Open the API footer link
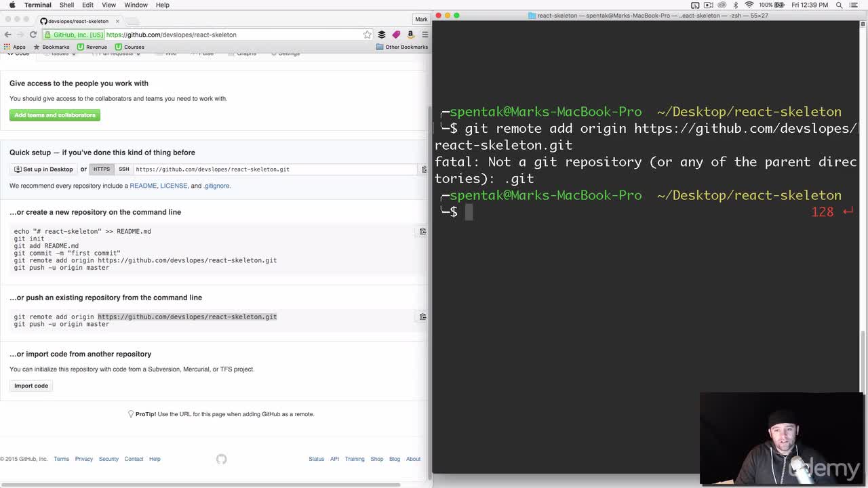The height and width of the screenshot is (488, 868). (334, 459)
